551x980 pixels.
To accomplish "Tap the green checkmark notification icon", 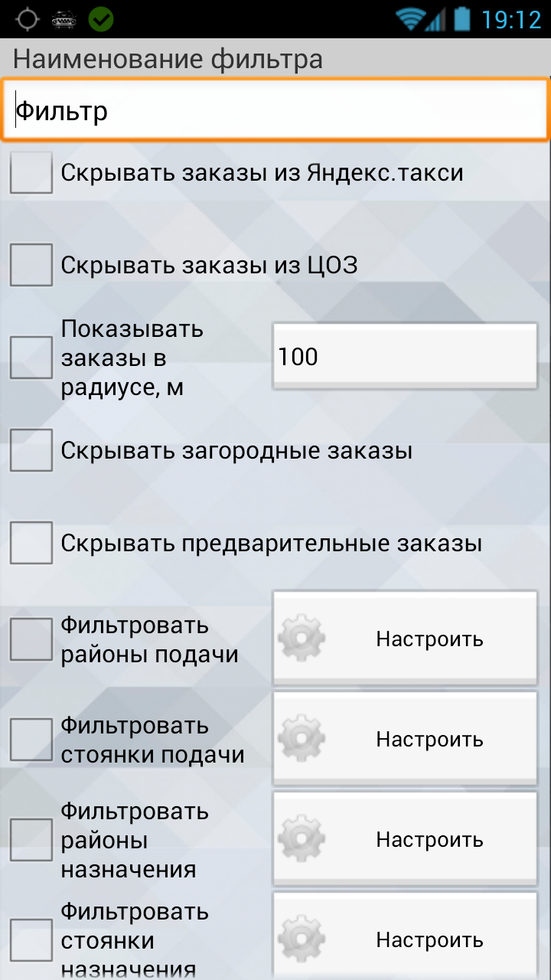I will 100,19.
